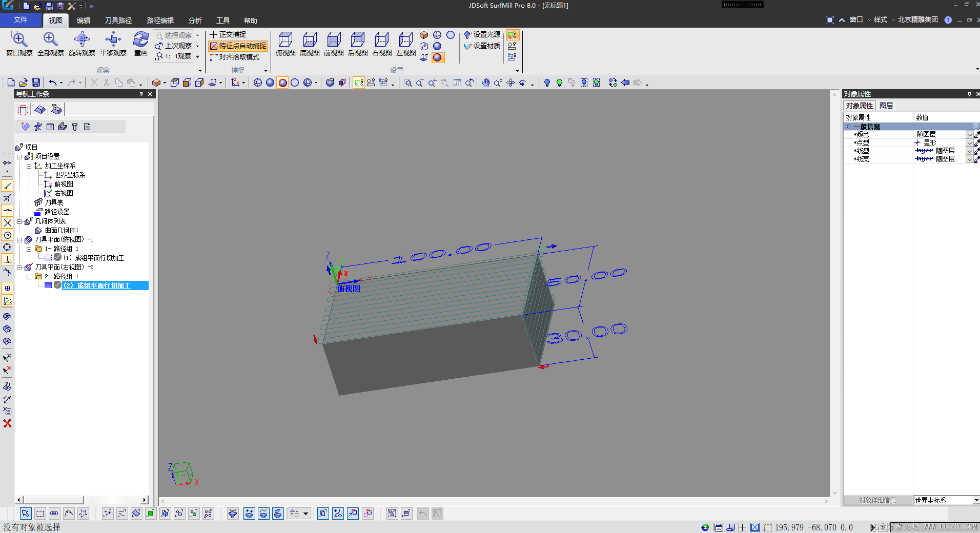Switch to 右视图 right view in ribbon
Viewport: 980px width, 533px height.
[382, 44]
